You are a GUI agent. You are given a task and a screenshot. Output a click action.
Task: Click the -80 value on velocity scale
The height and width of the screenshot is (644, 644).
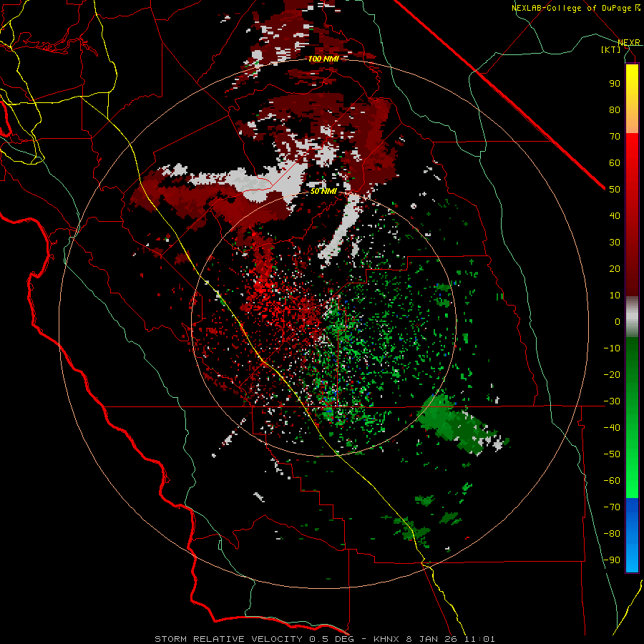612,534
